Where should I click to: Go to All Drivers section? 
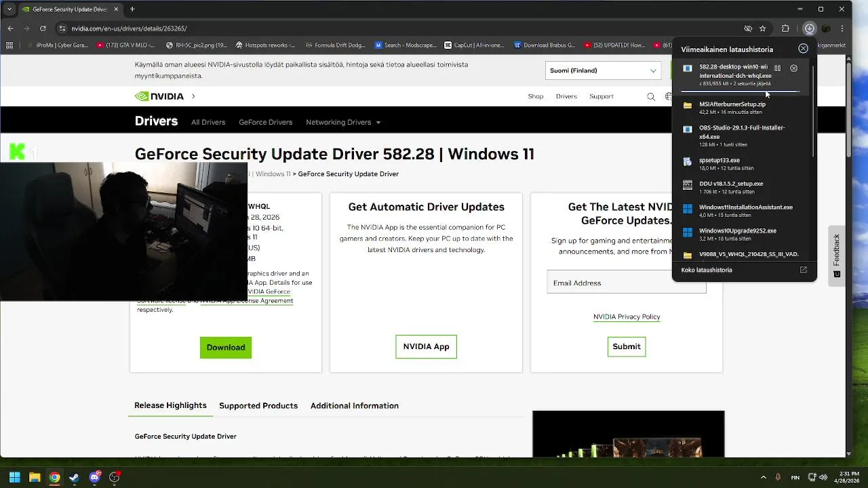click(208, 122)
